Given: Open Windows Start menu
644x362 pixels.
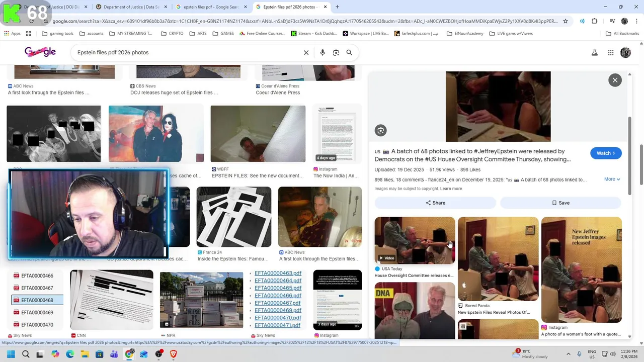Looking at the screenshot, I should click(x=11, y=354).
